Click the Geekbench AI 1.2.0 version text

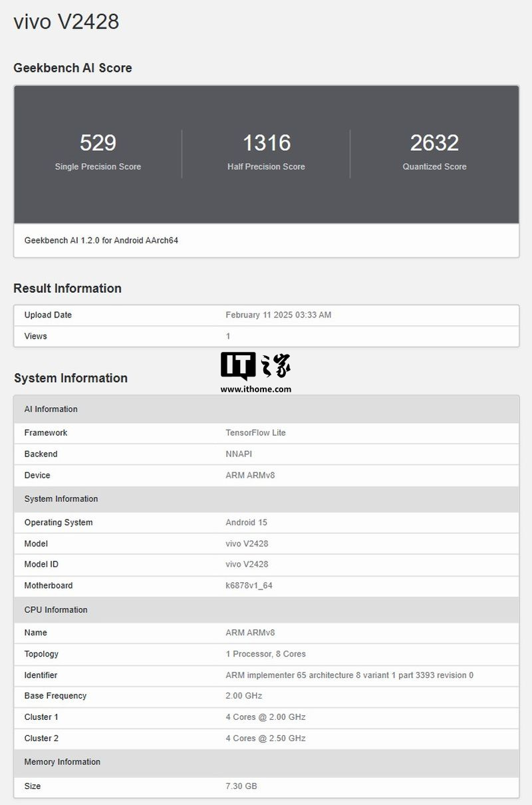tap(101, 240)
